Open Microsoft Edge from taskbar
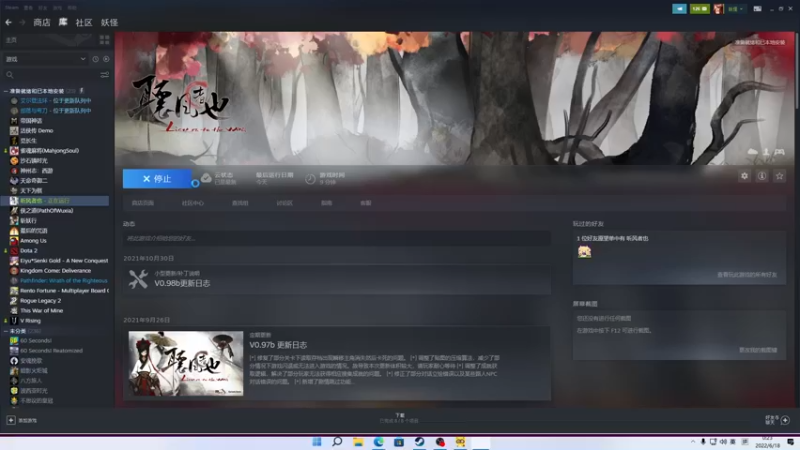This screenshot has width=800, height=450. pos(379,442)
